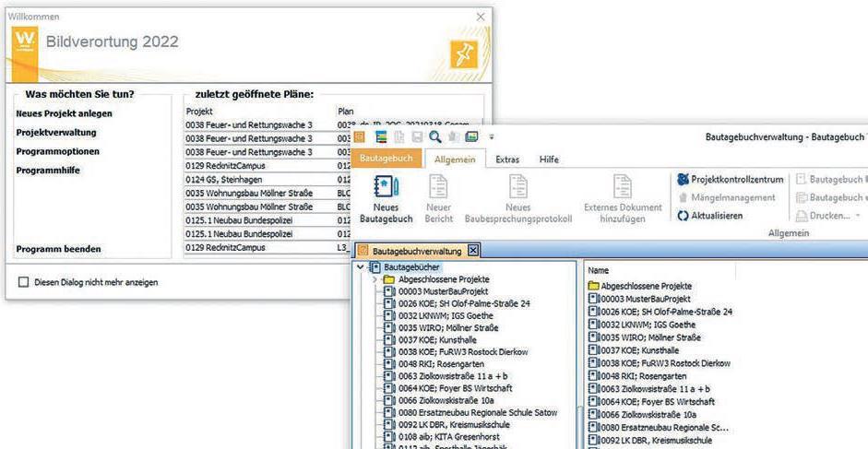This screenshot has height=449, width=868.
Task: Click the notebook icon of the Bautagebücher root node
Action: click(375, 267)
